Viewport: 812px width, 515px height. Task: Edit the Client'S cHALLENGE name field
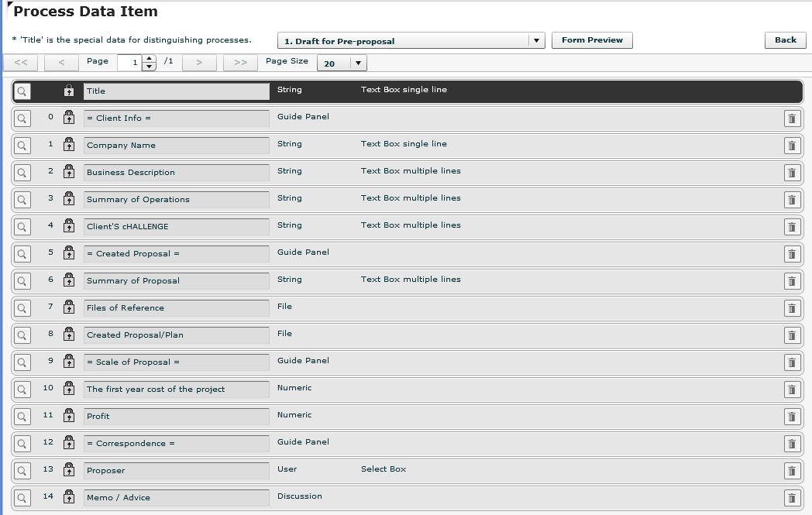click(x=177, y=227)
